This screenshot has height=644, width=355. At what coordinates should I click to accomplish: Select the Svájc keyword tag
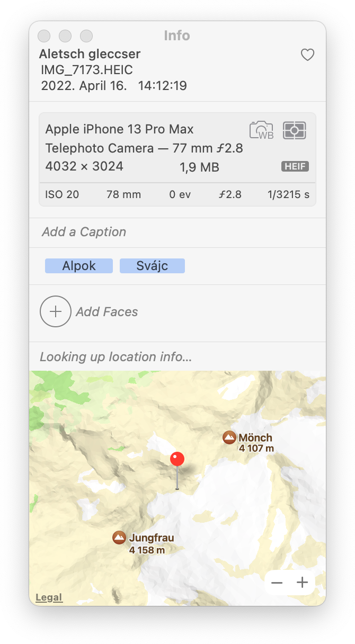coord(152,266)
